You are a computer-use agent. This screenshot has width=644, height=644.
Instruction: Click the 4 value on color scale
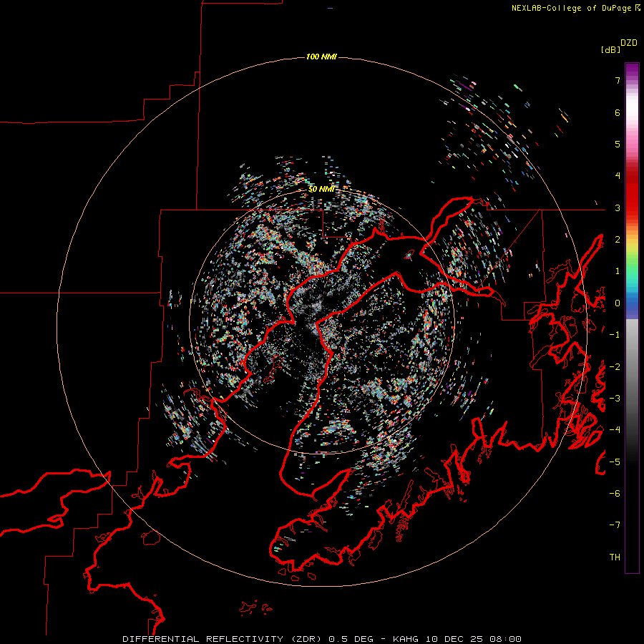(x=618, y=176)
